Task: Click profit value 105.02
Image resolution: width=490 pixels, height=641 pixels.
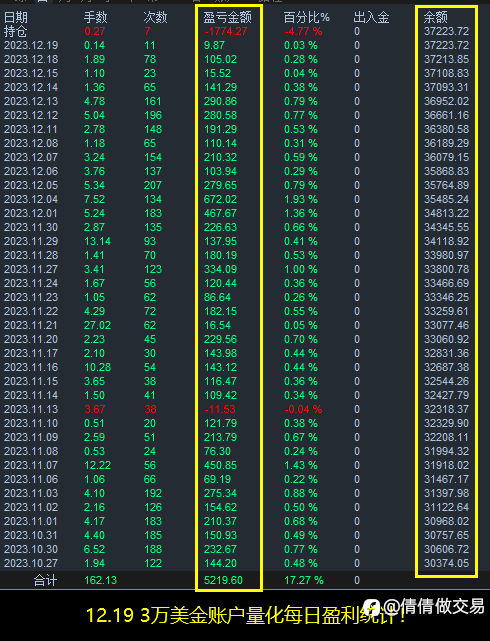Action: click(220, 59)
